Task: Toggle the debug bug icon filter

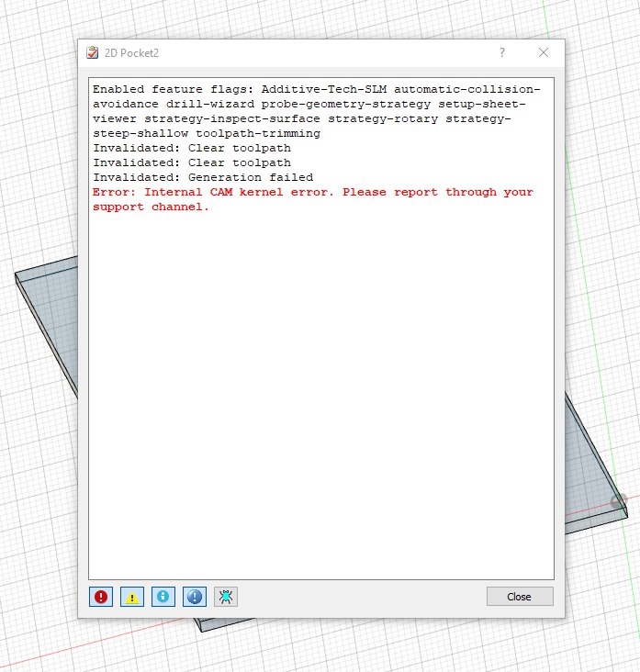Action: click(x=226, y=597)
